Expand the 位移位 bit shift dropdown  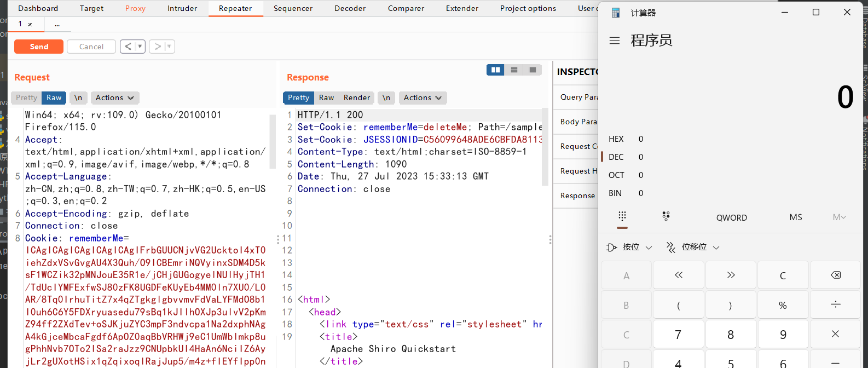(x=693, y=248)
